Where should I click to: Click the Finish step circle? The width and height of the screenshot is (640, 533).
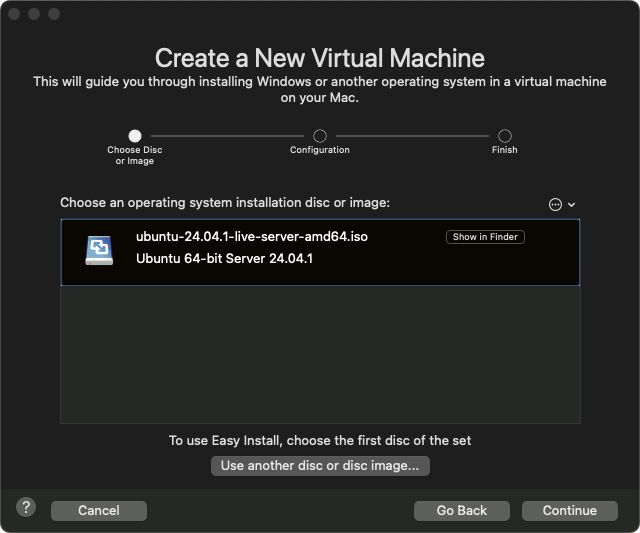505,135
